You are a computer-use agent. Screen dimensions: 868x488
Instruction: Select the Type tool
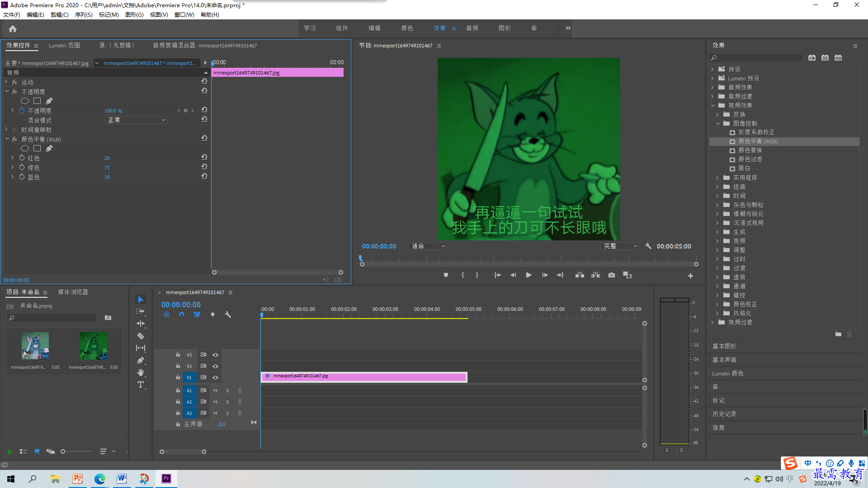[x=141, y=385]
